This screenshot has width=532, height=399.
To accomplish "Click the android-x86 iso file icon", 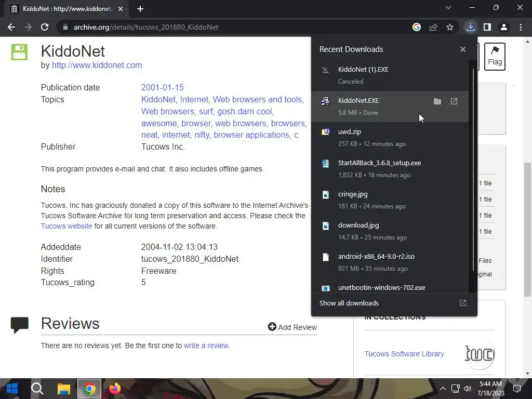I will (325, 257).
